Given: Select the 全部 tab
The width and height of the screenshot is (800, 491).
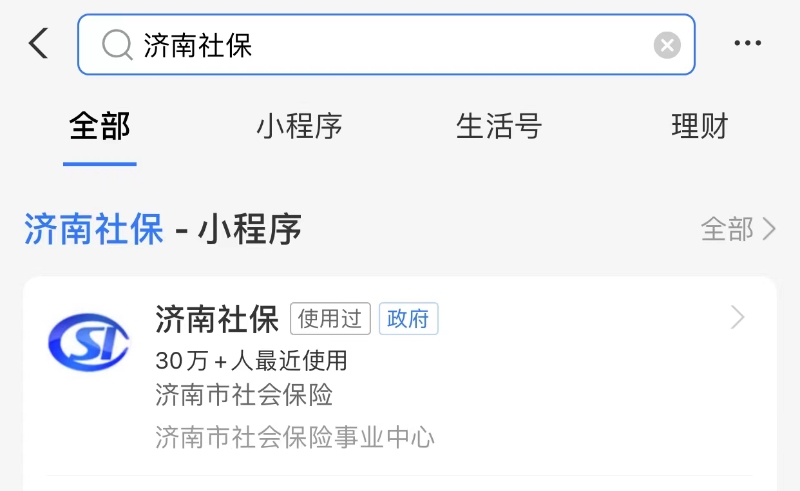Looking at the screenshot, I should (x=99, y=127).
